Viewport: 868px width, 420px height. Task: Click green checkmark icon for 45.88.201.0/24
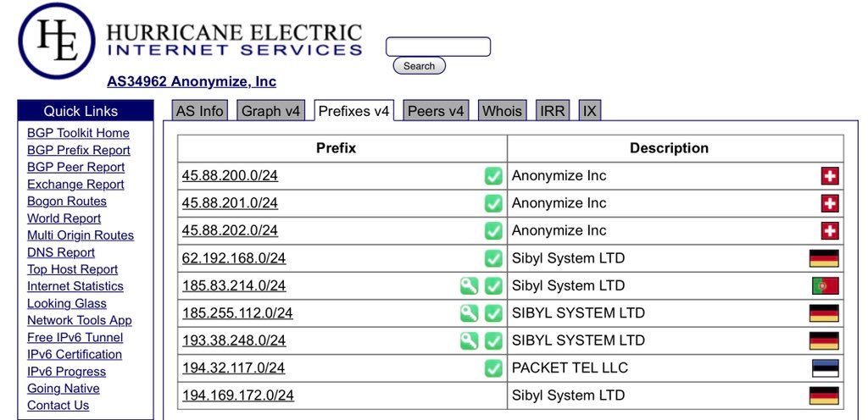[493, 203]
